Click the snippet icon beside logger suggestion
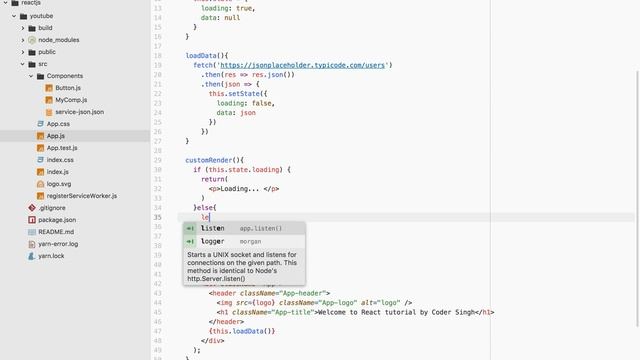 coord(190,242)
